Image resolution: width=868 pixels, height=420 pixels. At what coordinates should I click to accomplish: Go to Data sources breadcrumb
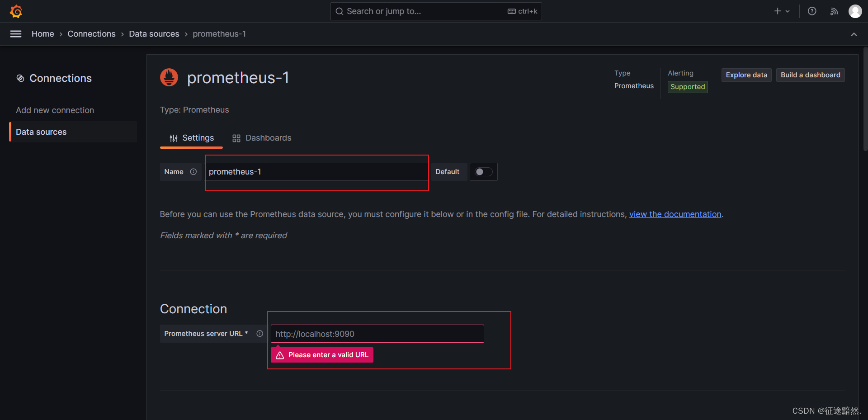pos(154,34)
